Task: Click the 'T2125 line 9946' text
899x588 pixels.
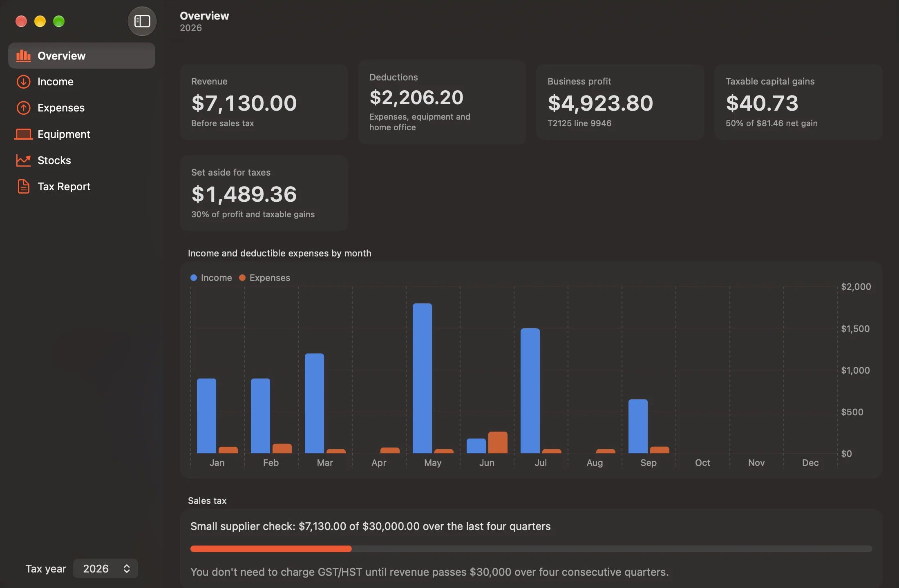Action: (x=579, y=123)
